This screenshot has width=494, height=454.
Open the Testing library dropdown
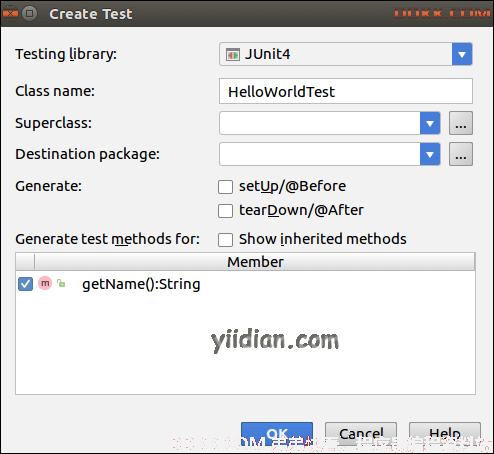pos(462,54)
